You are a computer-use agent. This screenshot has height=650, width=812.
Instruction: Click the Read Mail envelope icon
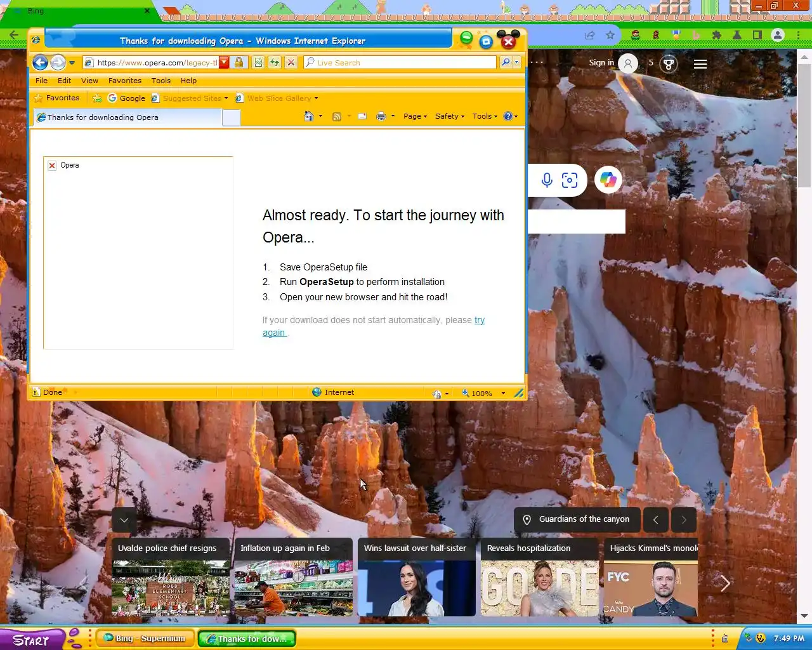[362, 116]
